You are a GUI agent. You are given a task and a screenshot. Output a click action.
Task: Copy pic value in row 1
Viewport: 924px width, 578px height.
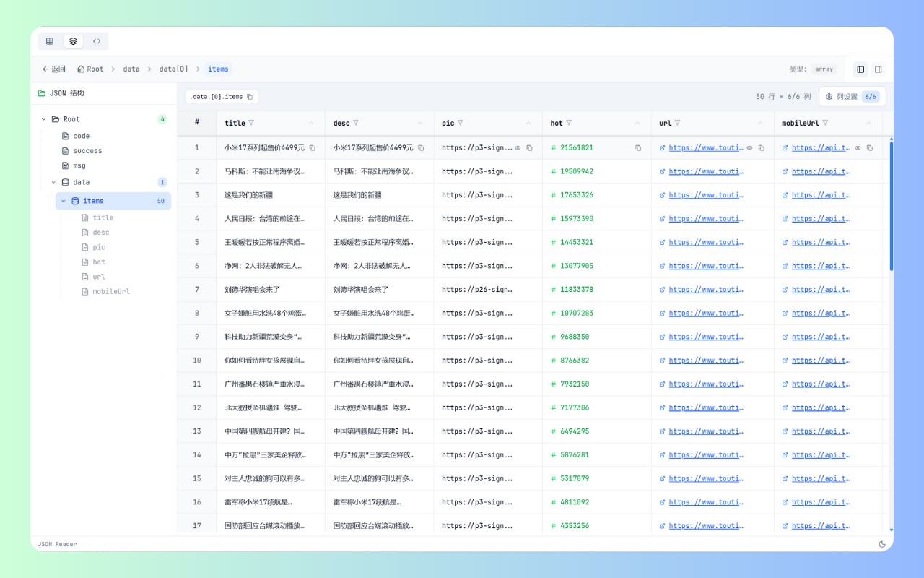(x=529, y=148)
